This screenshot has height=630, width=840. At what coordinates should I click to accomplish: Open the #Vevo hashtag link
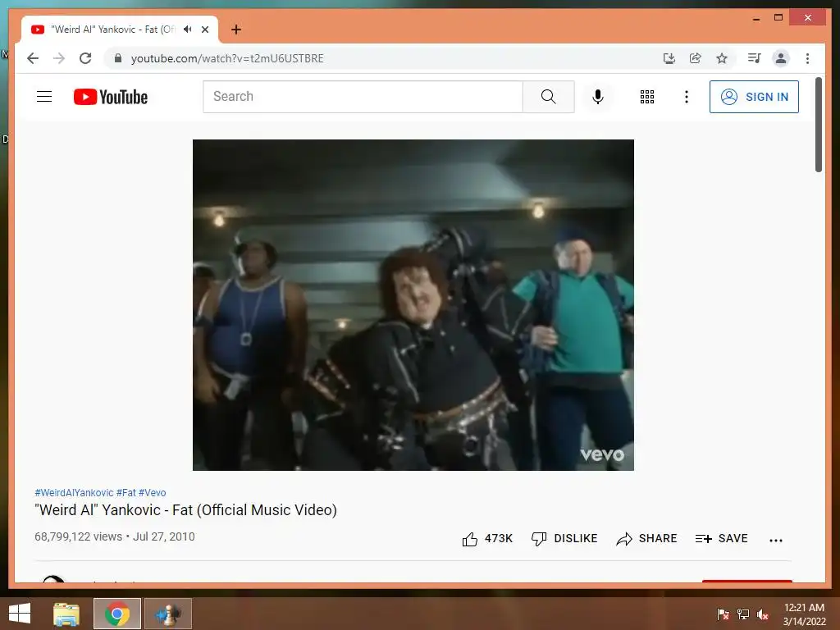click(152, 493)
